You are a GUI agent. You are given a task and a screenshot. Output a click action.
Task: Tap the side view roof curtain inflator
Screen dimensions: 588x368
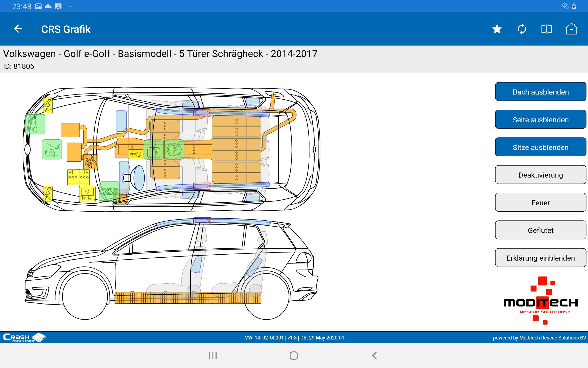point(202,221)
